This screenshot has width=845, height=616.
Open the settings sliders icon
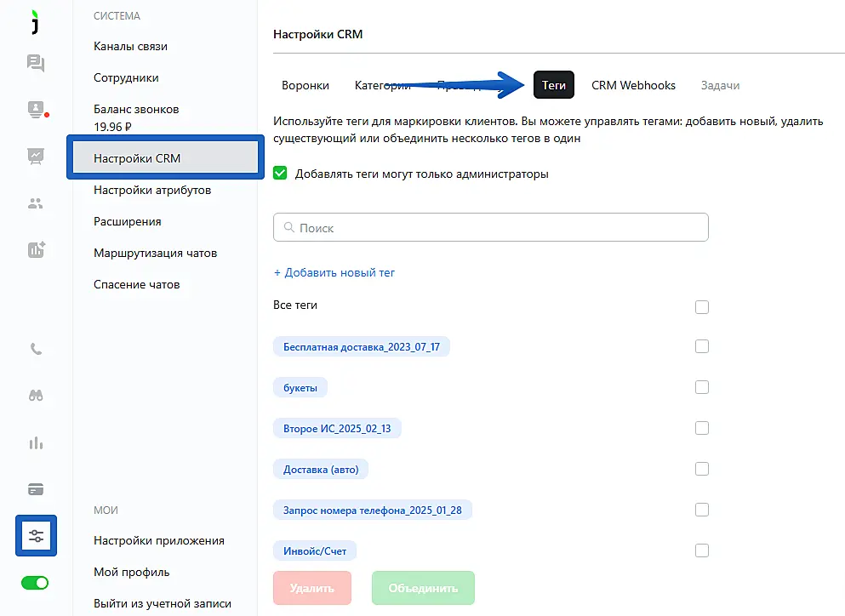[x=36, y=536]
